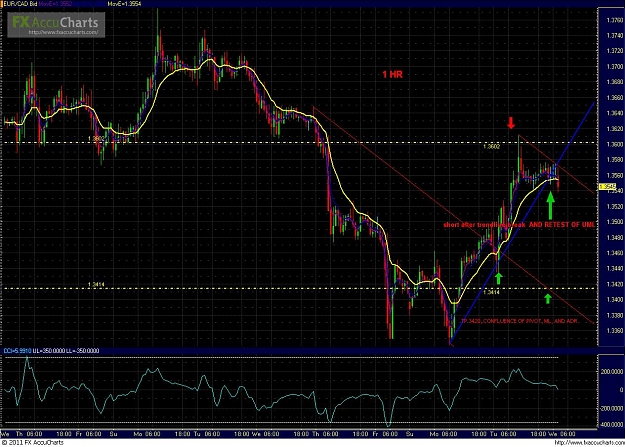625x447 pixels.
Task: Click 1.3680 on the price axis
Action: 614,82
